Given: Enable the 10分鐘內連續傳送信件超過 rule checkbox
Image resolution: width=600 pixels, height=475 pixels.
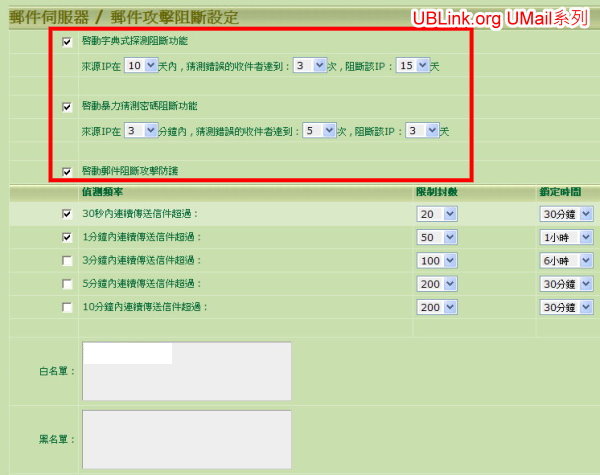Looking at the screenshot, I should [67, 307].
